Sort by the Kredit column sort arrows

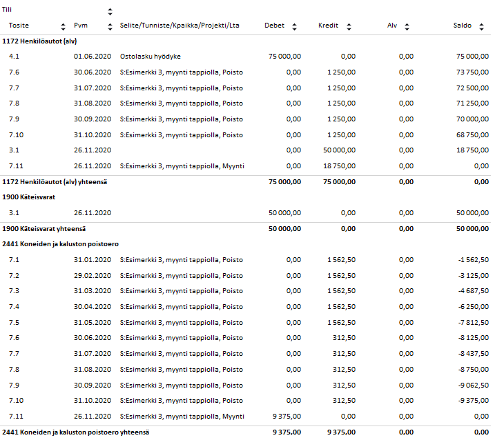click(349, 27)
